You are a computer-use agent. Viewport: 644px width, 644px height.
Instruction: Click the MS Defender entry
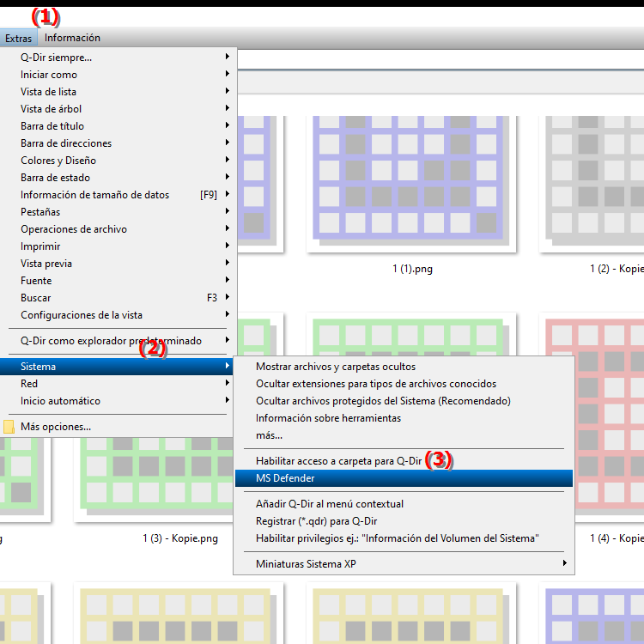click(x=404, y=478)
